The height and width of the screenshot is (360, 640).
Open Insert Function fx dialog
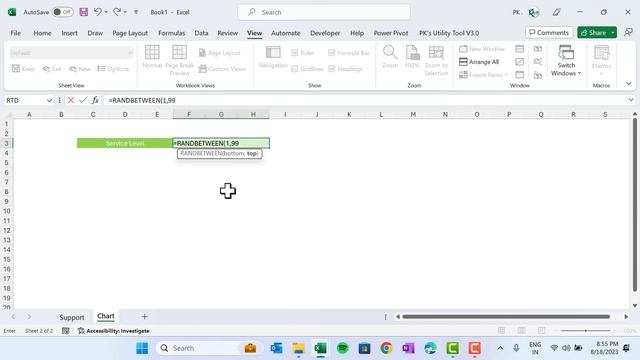click(95, 100)
